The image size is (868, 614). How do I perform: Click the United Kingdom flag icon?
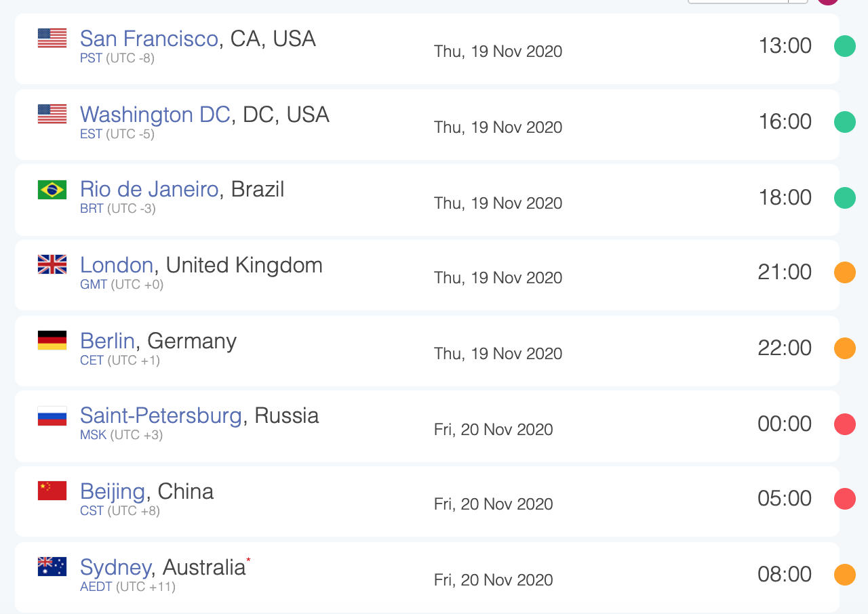point(52,264)
